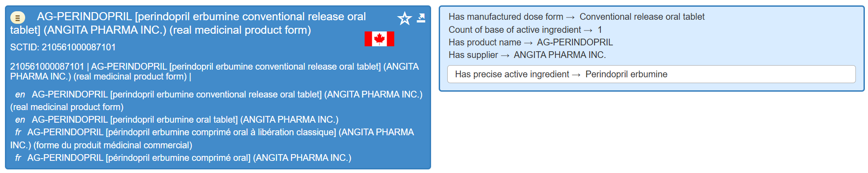
Task: Select French 'comprimé oral à libération classique' description
Action: tap(212, 138)
